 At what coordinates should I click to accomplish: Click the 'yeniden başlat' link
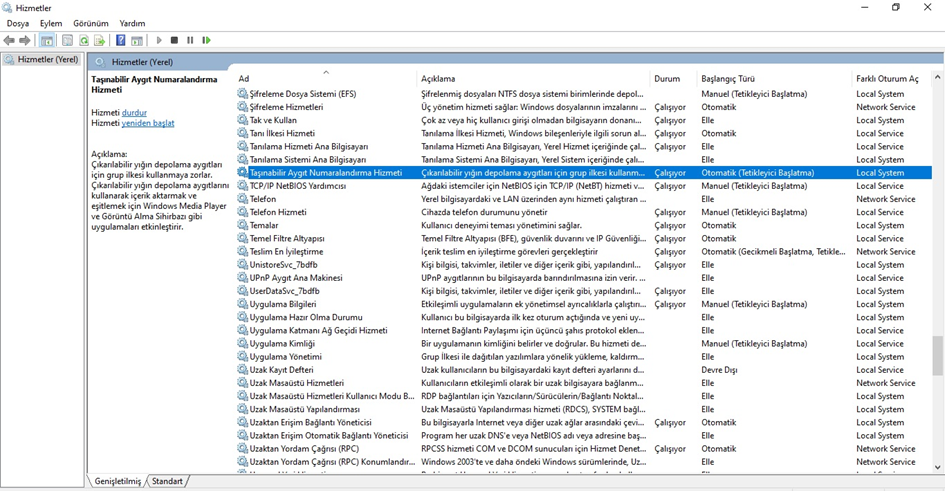[147, 123]
